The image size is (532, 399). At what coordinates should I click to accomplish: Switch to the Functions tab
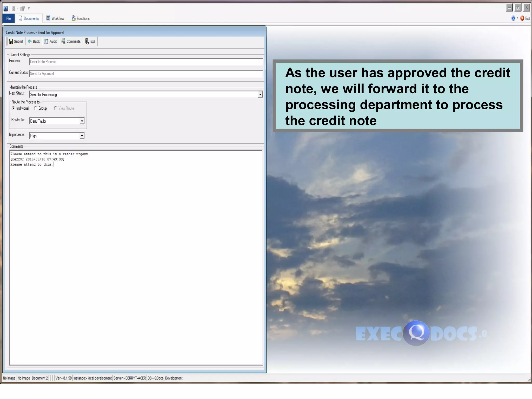pyautogui.click(x=81, y=18)
